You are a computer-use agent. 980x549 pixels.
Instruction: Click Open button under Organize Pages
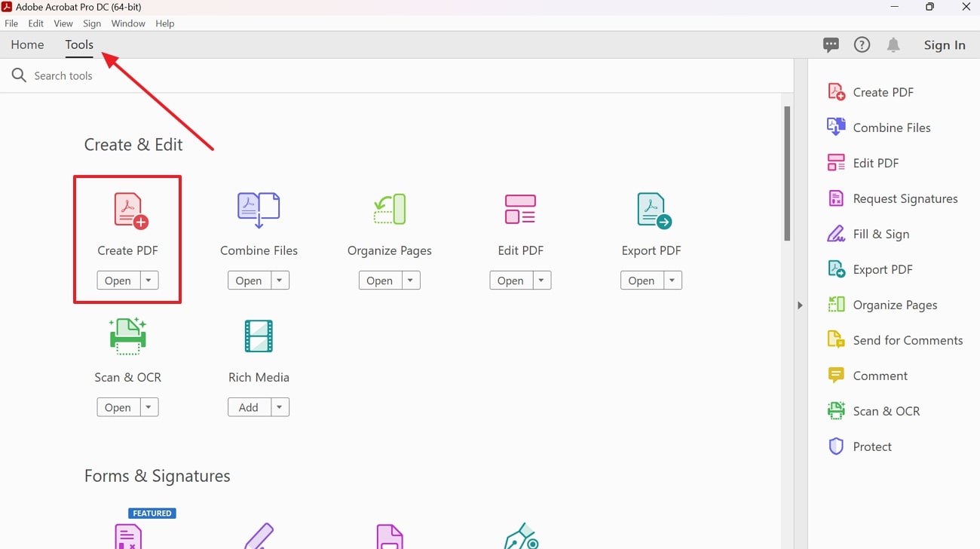[x=380, y=281]
